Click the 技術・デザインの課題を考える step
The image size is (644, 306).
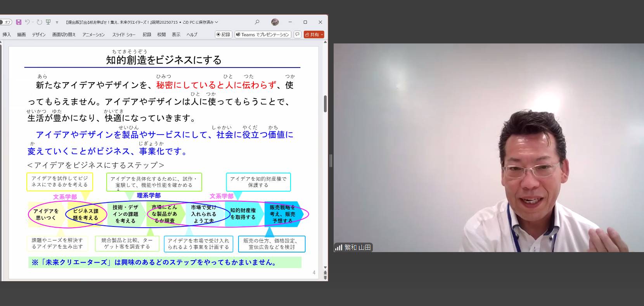(x=125, y=214)
